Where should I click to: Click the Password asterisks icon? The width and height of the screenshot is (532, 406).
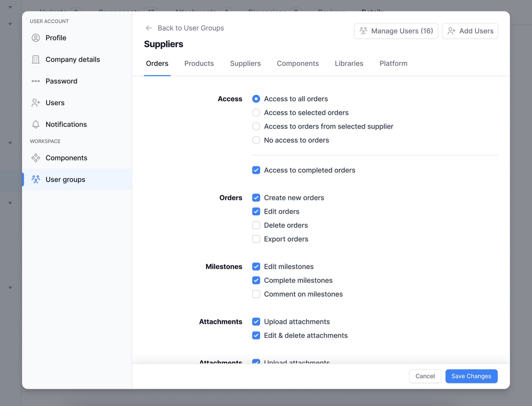click(x=36, y=81)
